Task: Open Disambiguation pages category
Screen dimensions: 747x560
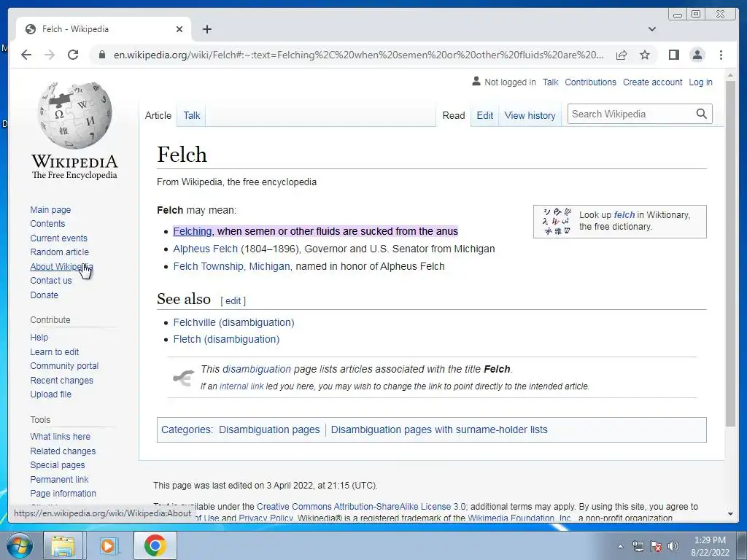Action: tap(269, 429)
